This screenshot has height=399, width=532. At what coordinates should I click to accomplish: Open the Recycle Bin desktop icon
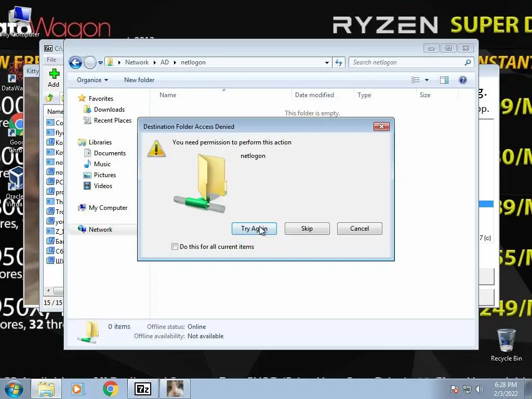pyautogui.click(x=506, y=345)
